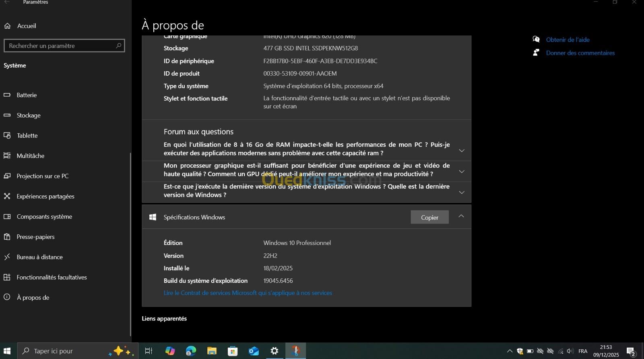Screen dimensions: 644x359
Task: Select Multitâche in the sidebar
Action: coord(31,156)
